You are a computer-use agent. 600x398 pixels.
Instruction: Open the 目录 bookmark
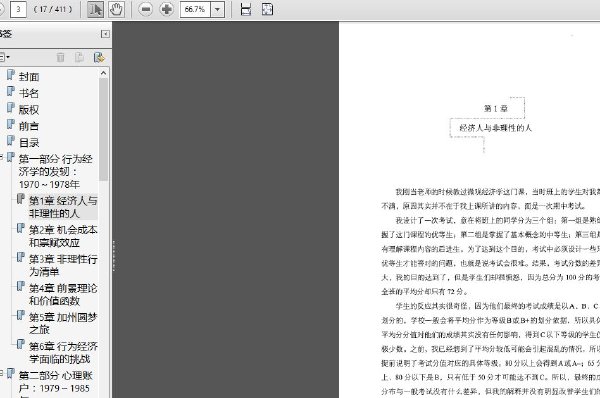(29, 143)
